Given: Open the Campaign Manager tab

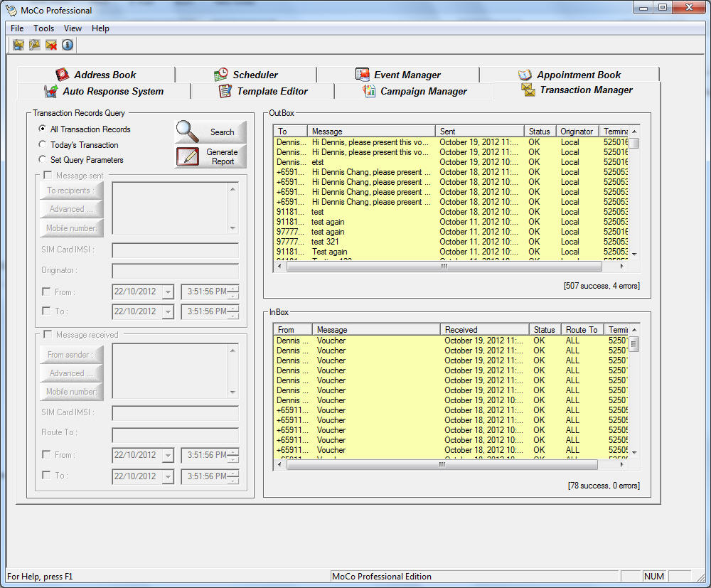Looking at the screenshot, I should pyautogui.click(x=415, y=91).
